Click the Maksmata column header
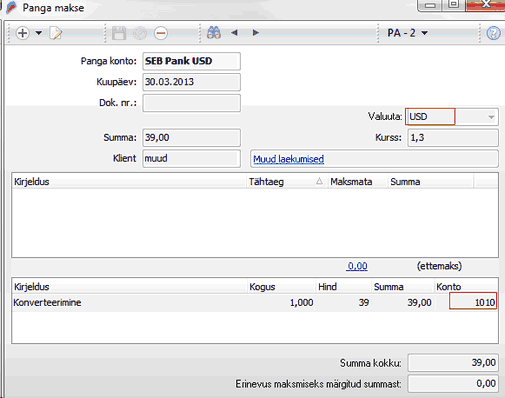 358,182
